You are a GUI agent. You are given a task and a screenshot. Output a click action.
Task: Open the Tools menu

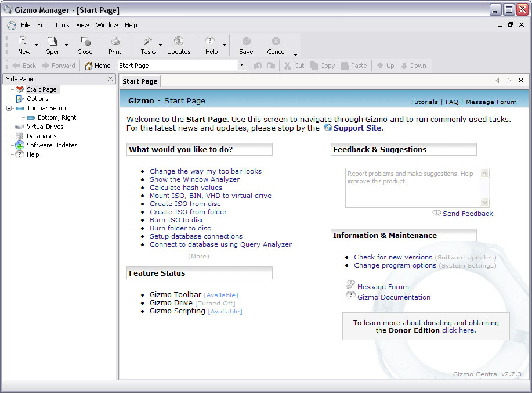coord(62,25)
